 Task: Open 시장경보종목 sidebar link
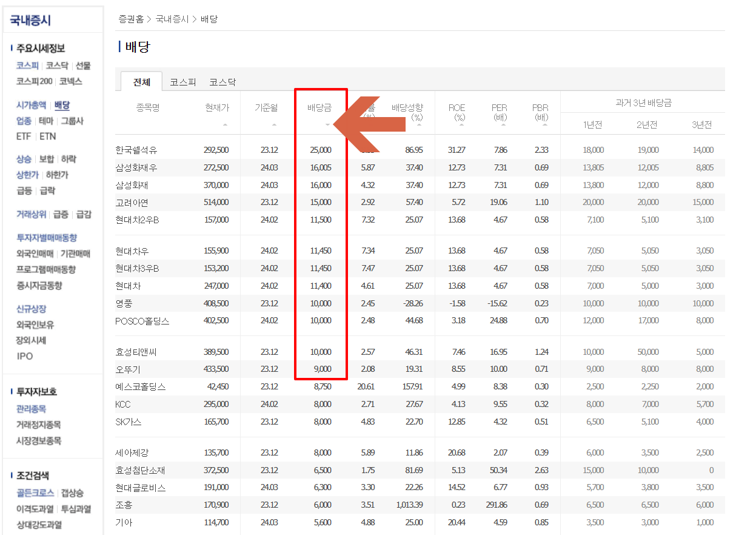tap(39, 441)
